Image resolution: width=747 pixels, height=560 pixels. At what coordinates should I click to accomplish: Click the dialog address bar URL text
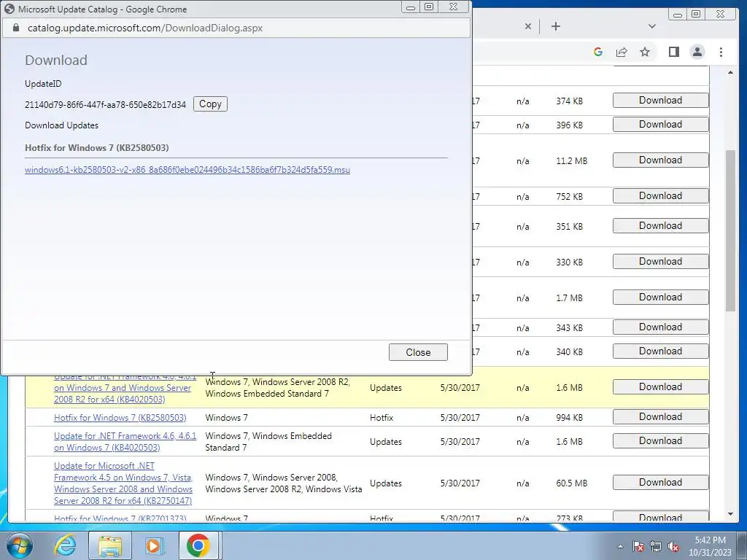point(145,28)
